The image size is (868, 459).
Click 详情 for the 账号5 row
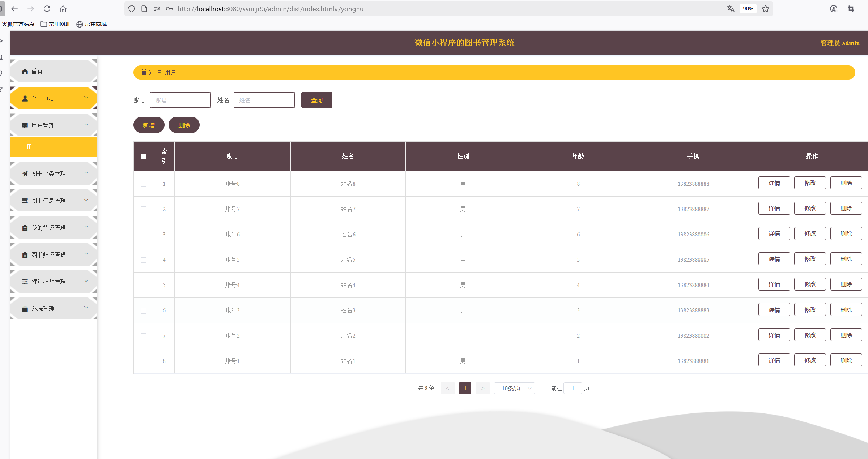774,259
